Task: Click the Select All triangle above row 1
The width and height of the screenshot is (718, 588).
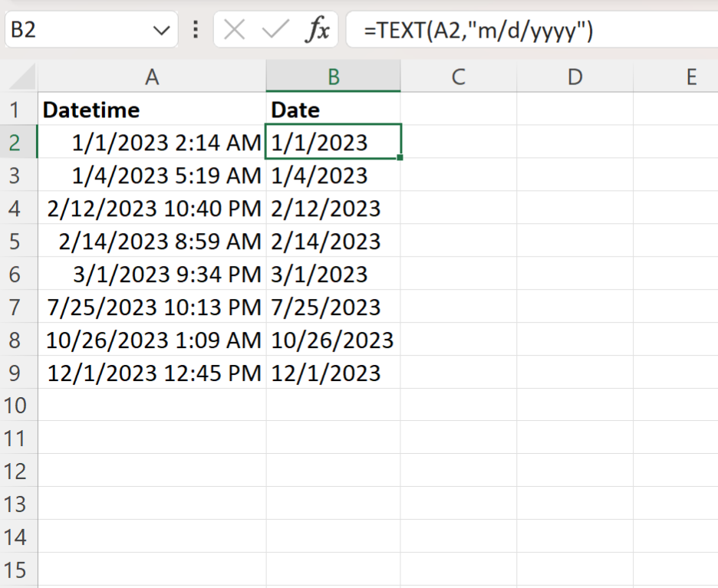Action: (19, 77)
